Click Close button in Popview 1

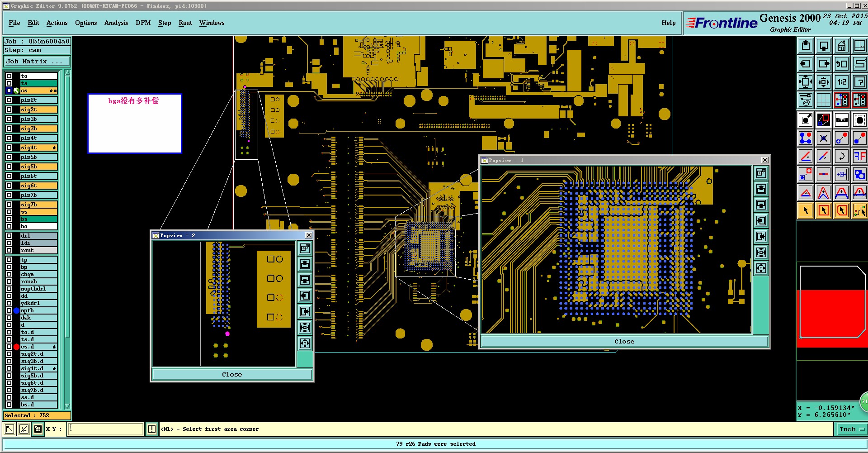[624, 341]
